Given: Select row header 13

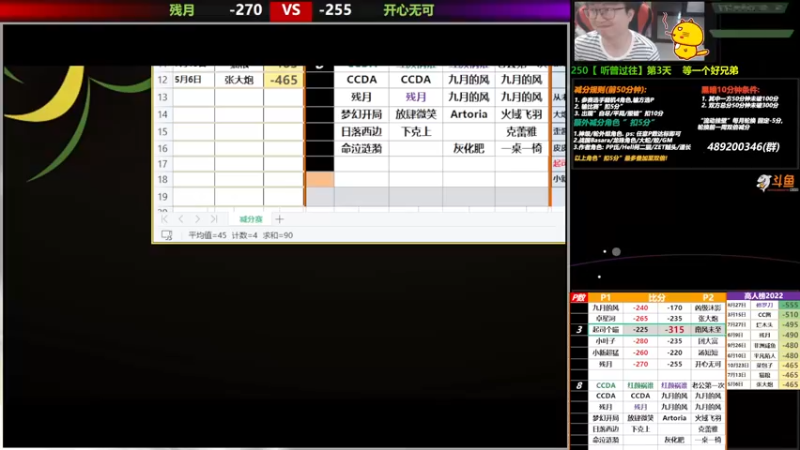Looking at the screenshot, I should [x=163, y=97].
